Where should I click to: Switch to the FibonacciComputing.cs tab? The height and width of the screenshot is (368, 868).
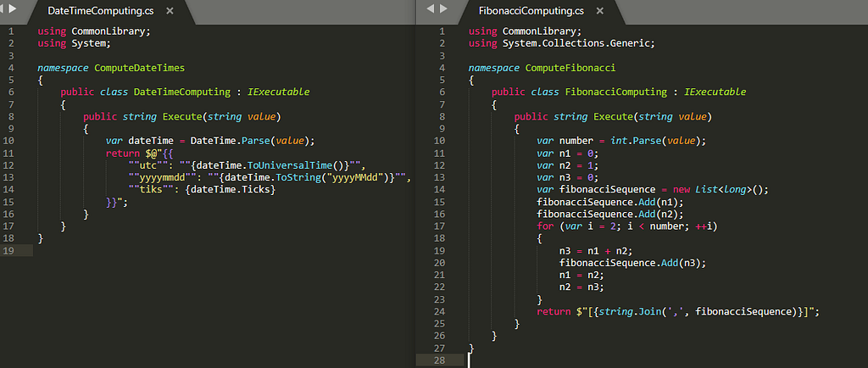[x=531, y=11]
